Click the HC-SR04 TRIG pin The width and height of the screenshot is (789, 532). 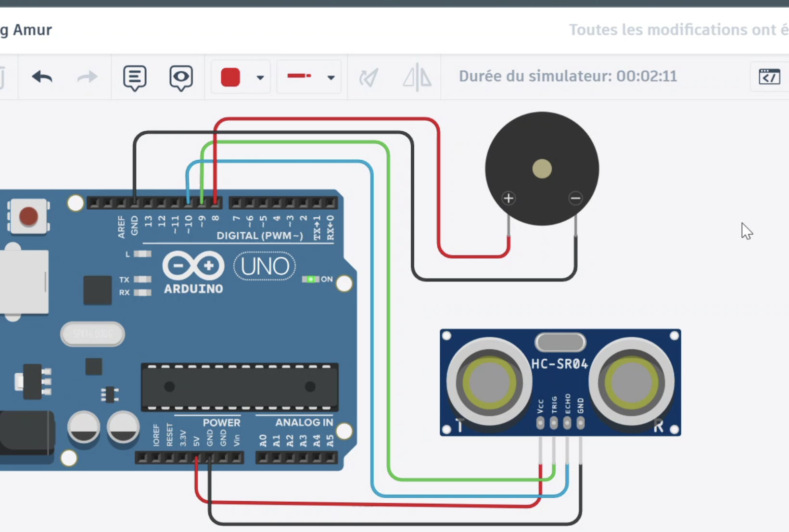pyautogui.click(x=554, y=423)
